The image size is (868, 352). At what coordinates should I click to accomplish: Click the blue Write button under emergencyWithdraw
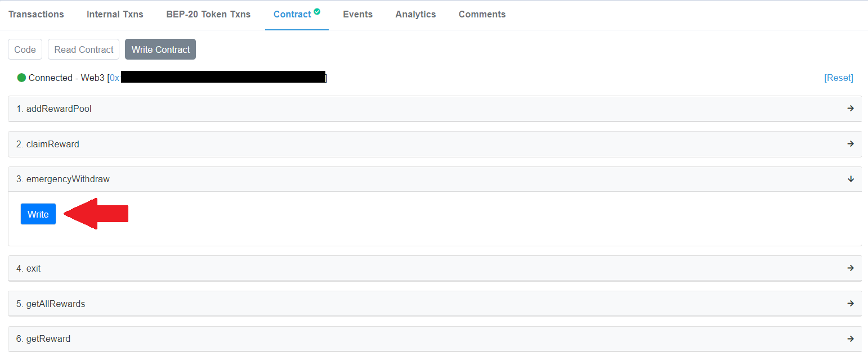(x=38, y=214)
